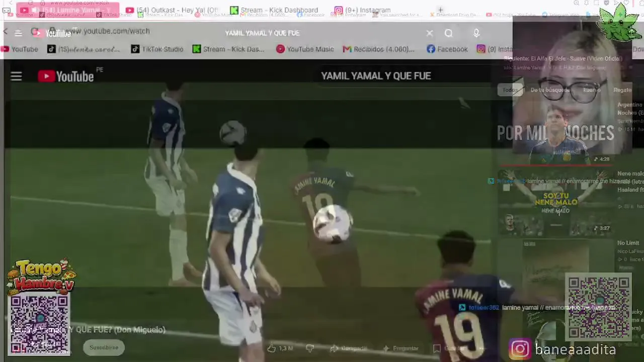The image size is (644, 362).
Task: Open the YouTube bookmark in bookmarks bar
Action: [x=20, y=49]
